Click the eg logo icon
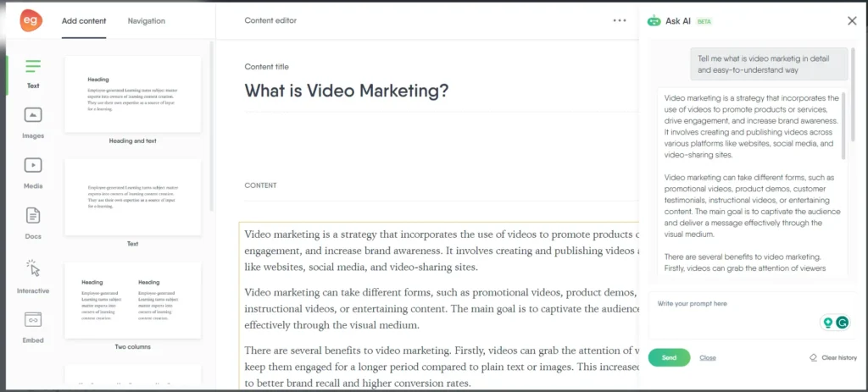Screen dimensions: 868x392 coord(31,20)
